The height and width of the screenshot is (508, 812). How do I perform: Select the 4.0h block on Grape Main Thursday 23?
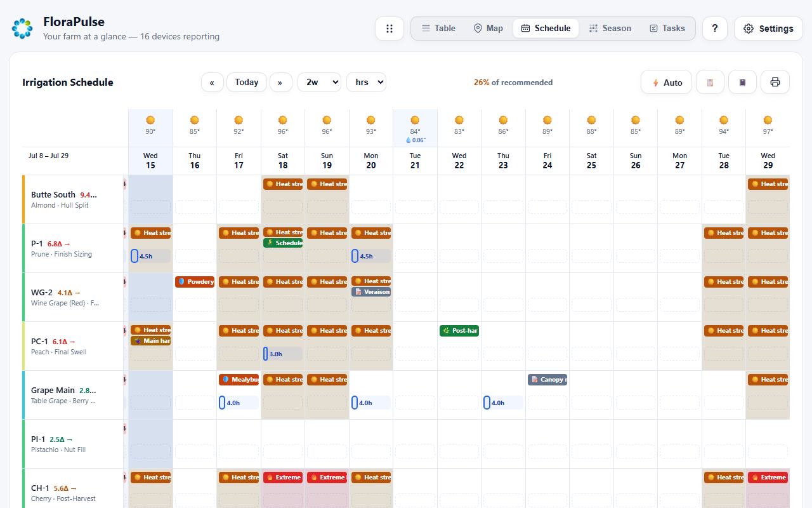click(x=503, y=403)
